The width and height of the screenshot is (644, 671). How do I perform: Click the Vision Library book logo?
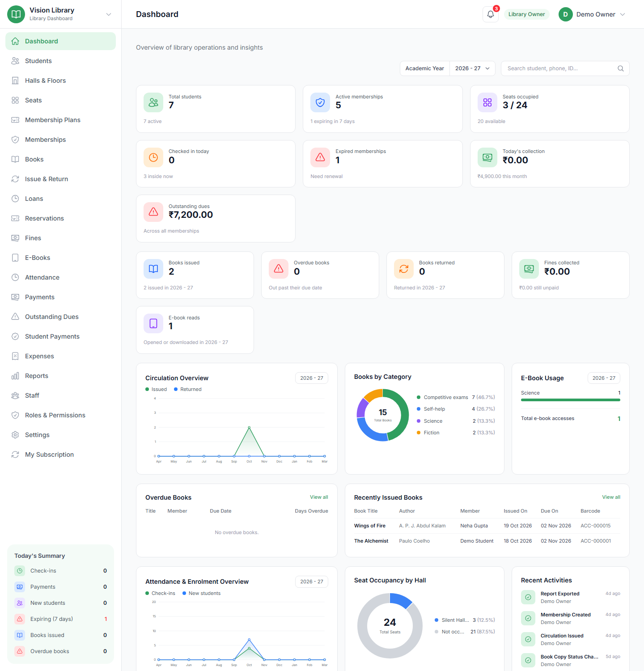(x=16, y=14)
